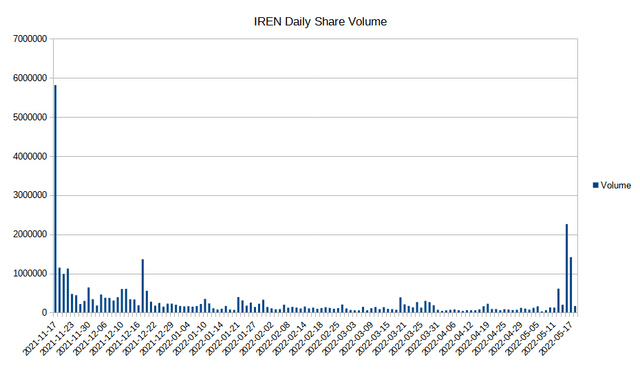Click the 4000000 y-axis label

[30, 156]
